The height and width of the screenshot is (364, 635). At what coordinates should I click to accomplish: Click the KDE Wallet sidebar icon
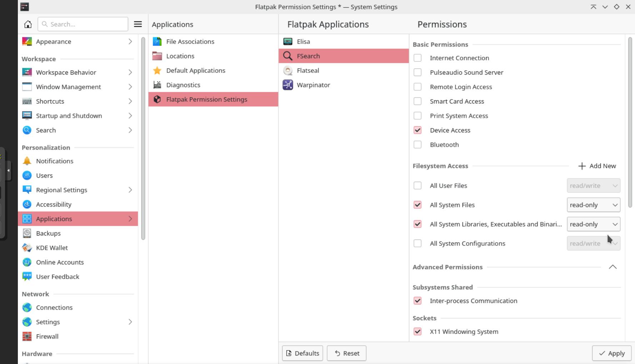(27, 247)
